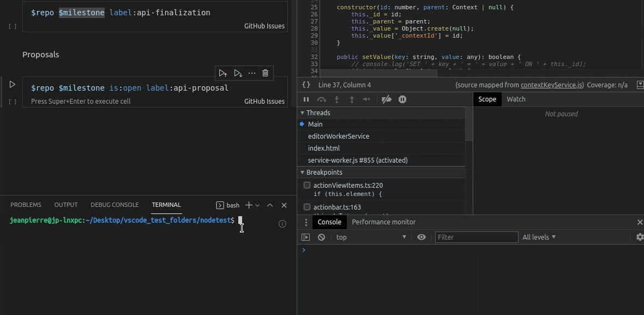The height and width of the screenshot is (315, 644).
Task: Switch to the Performance monitor tab
Action: [383, 222]
